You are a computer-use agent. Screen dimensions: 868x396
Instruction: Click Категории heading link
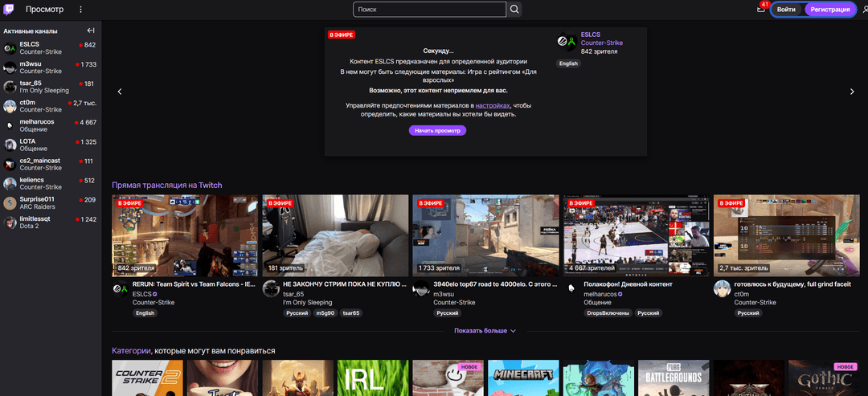[131, 351]
